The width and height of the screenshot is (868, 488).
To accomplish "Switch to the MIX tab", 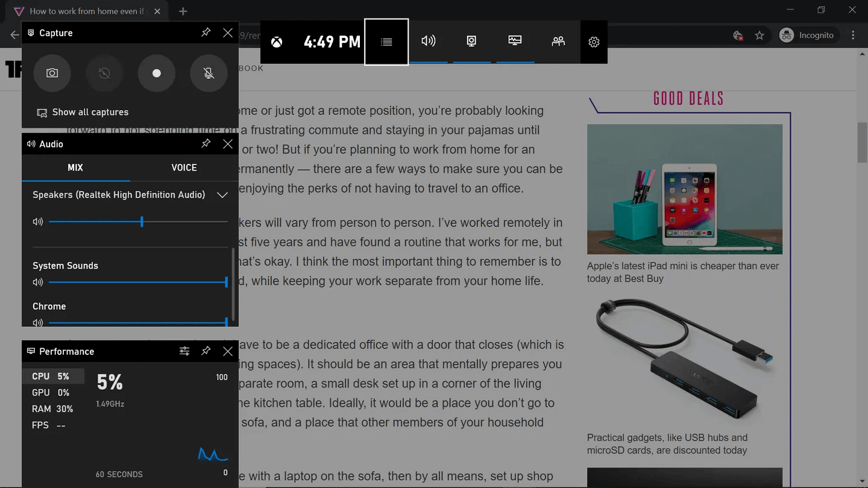I will pos(75,167).
